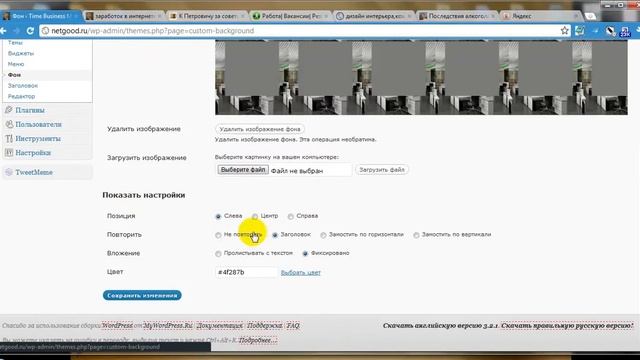Click the 'Файл не выбран' file status text
This screenshot has width=640, height=360.
[297, 171]
